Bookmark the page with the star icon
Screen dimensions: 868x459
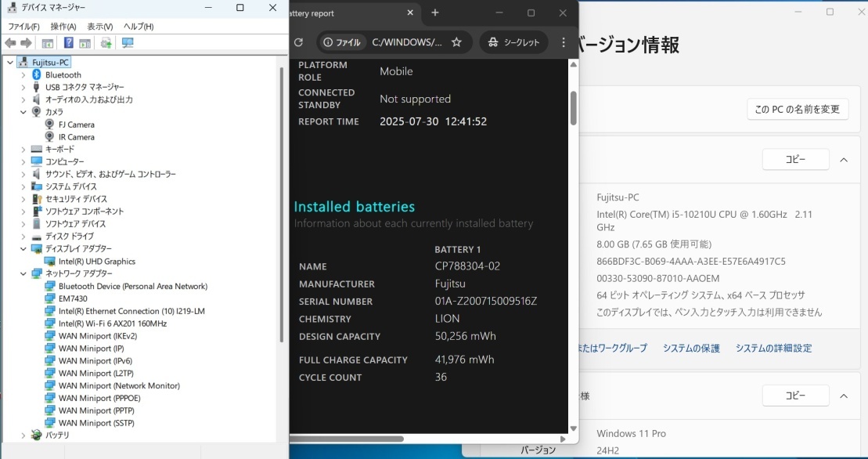point(456,42)
